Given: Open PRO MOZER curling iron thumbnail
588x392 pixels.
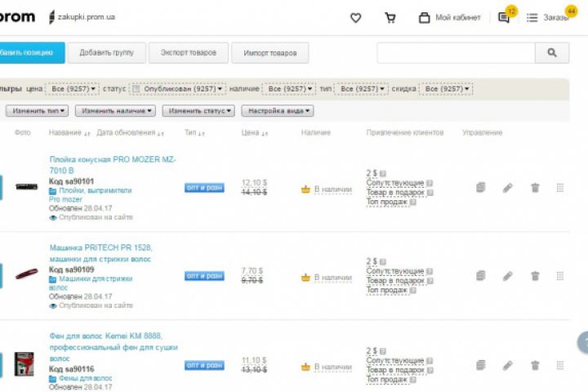Looking at the screenshot, I should [x=26, y=186].
